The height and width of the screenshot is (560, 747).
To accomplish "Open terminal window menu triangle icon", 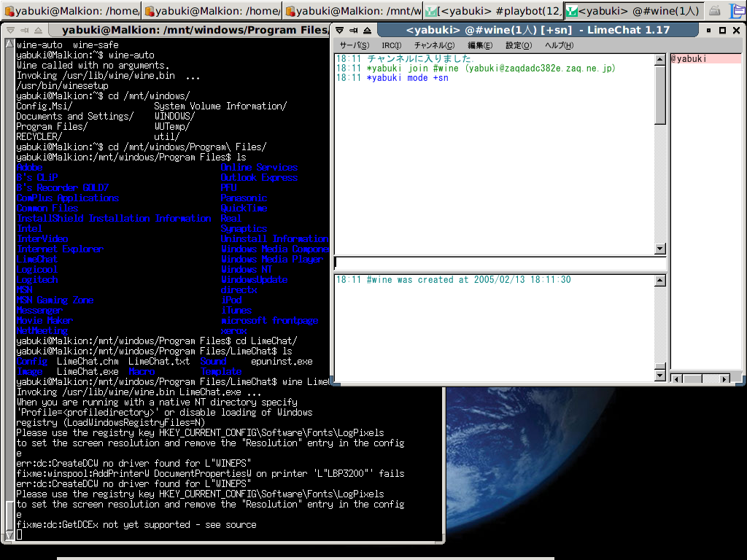I will point(10,30).
